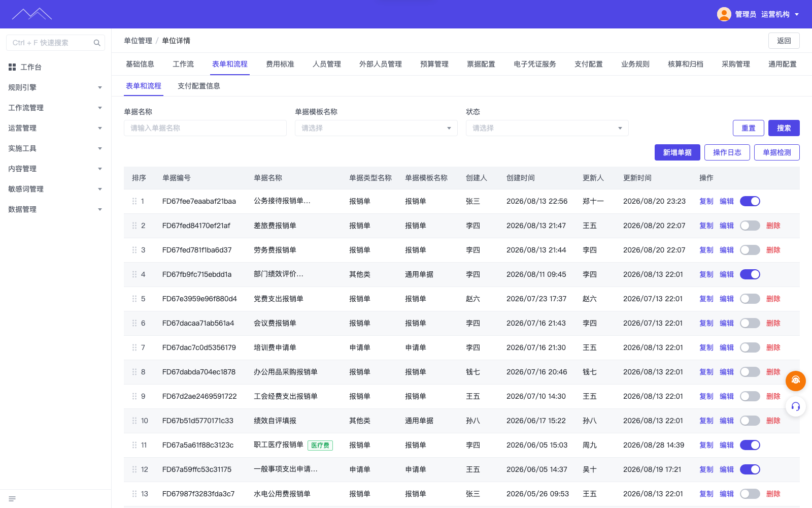Switch to the 基础信息 tab

point(140,64)
